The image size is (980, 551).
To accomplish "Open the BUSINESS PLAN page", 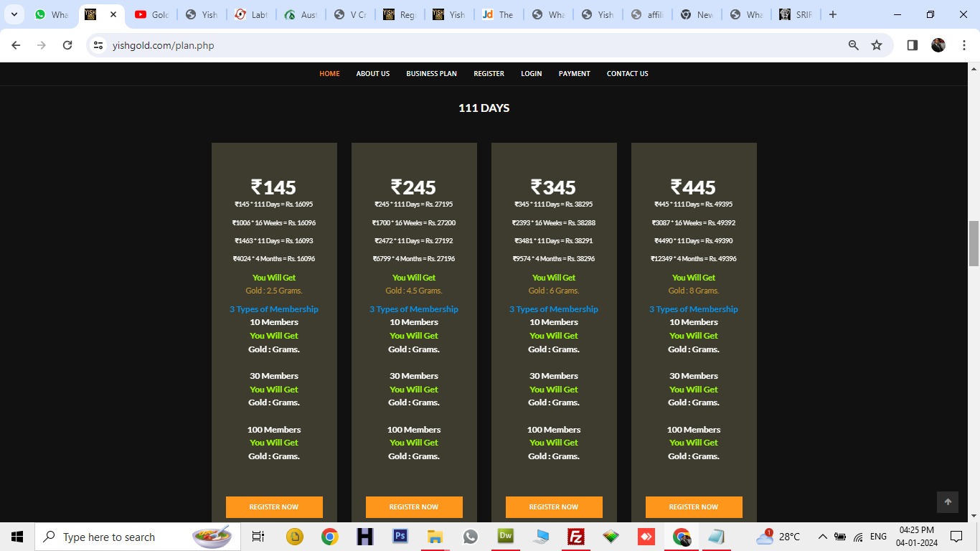I will point(431,73).
